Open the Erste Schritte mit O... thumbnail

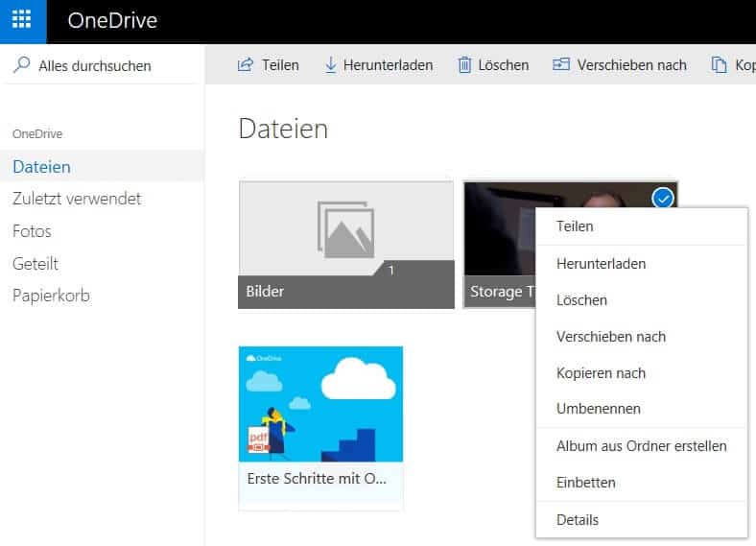[x=320, y=404]
